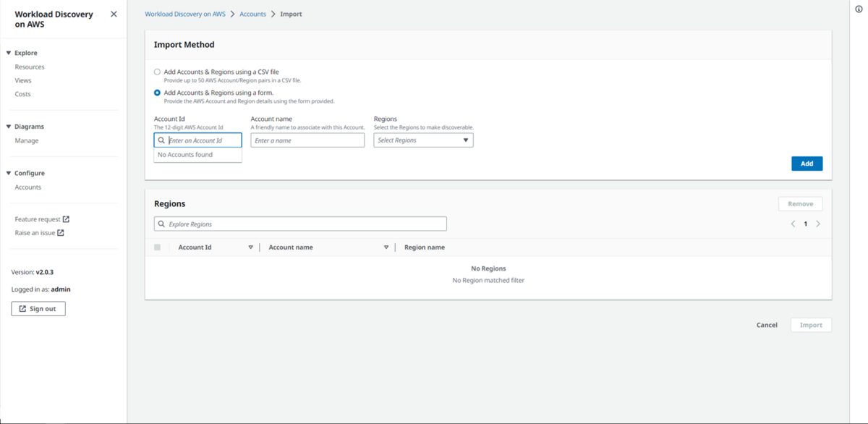Screen dimensions: 868x424
Task: Open Costs in the sidebar
Action: pos(22,94)
